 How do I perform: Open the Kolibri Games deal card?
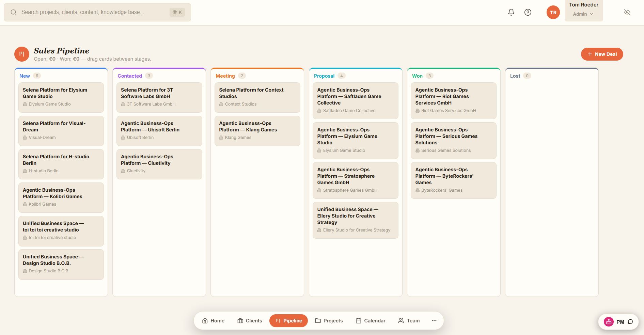click(61, 197)
